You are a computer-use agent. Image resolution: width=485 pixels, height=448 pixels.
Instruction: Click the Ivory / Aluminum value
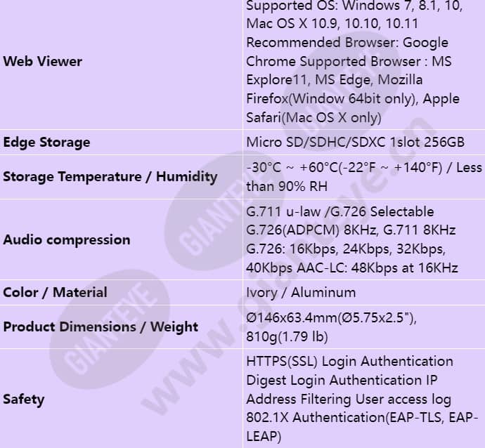(x=301, y=293)
